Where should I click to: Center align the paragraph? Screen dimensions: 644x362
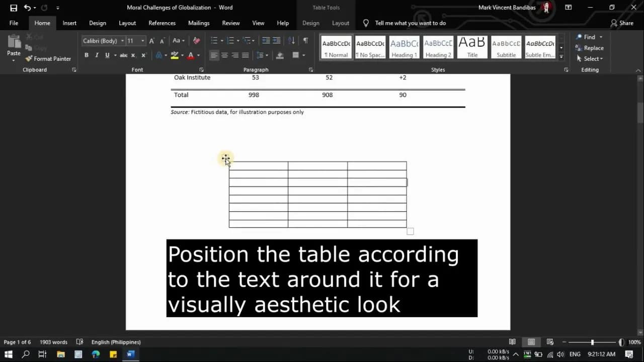tap(224, 55)
